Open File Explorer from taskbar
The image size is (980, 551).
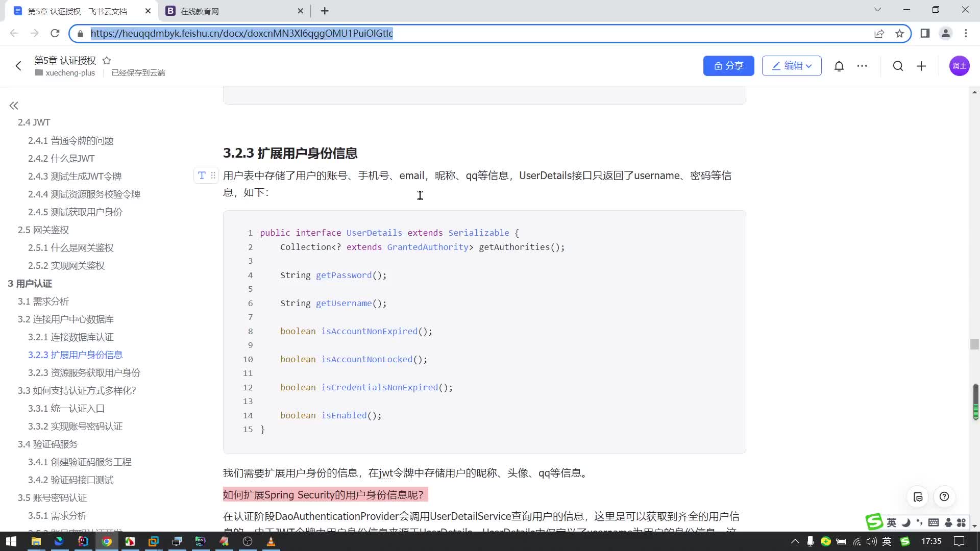pos(36,541)
